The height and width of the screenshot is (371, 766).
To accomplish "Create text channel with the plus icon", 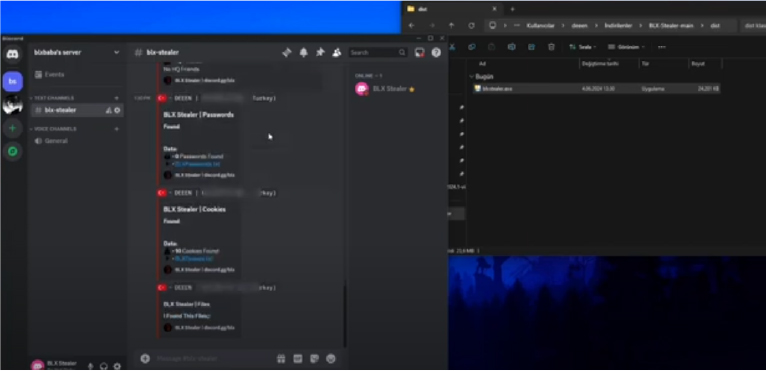I will 116,98.
